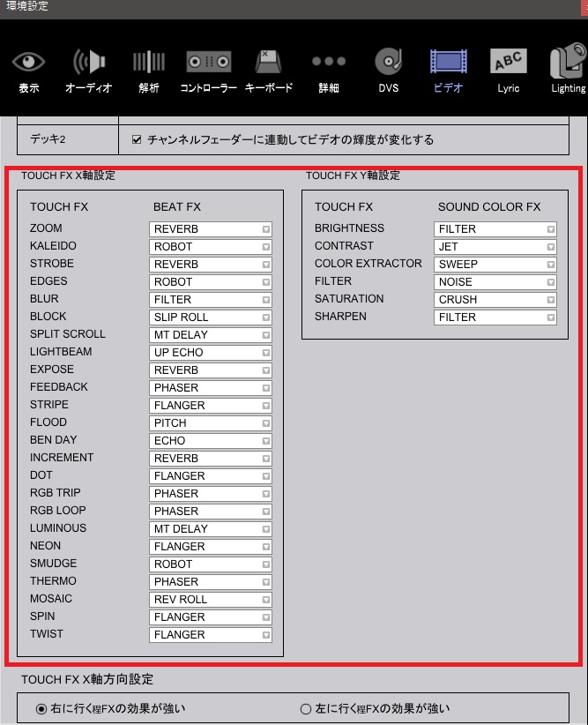Click the TOUCH FX X軸設定 section label

point(68,176)
